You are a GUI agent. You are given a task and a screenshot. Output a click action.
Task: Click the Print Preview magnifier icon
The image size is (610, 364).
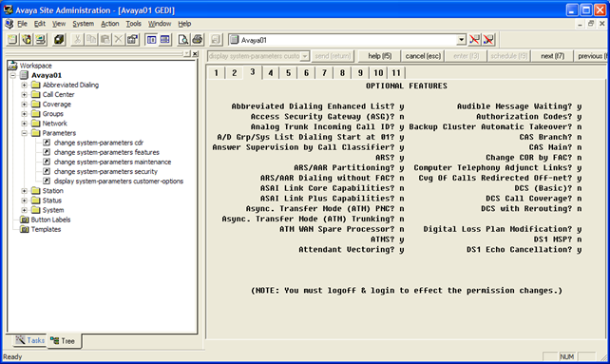click(183, 39)
